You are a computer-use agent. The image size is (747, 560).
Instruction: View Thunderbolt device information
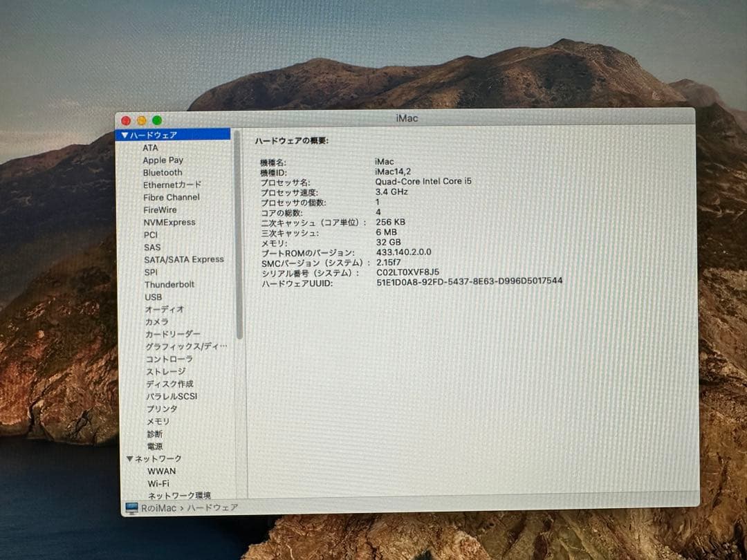pyautogui.click(x=169, y=284)
